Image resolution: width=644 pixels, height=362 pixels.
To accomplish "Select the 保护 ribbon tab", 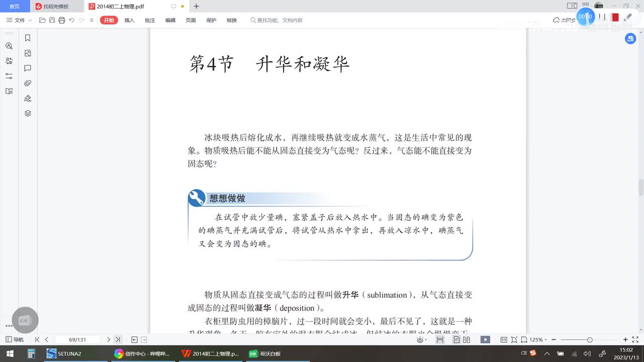I will pos(211,20).
